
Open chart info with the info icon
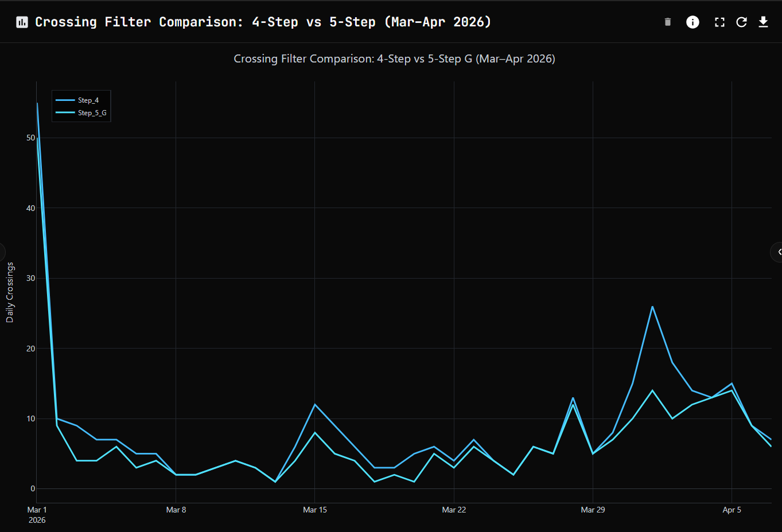692,22
